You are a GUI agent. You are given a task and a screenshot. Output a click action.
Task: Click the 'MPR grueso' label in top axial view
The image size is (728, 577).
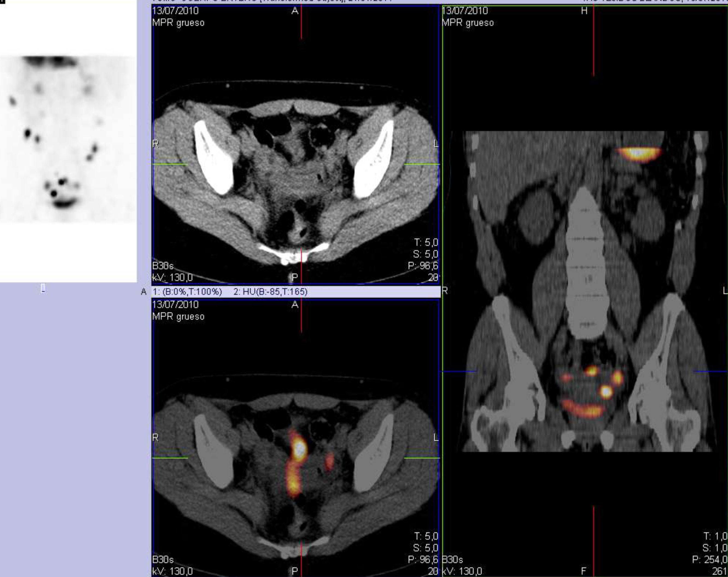click(178, 23)
